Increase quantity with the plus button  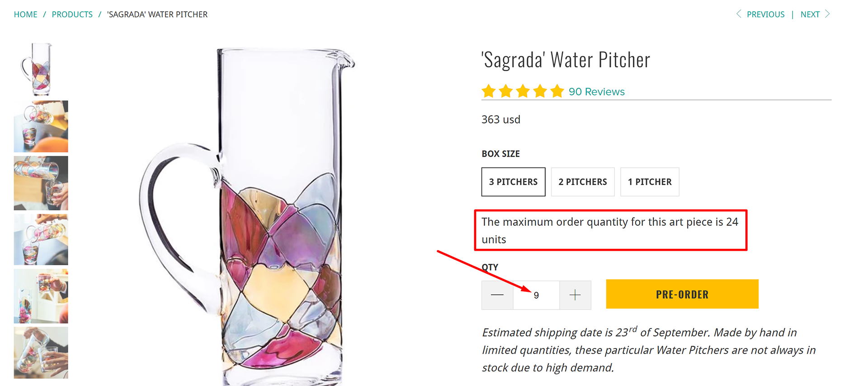575,295
